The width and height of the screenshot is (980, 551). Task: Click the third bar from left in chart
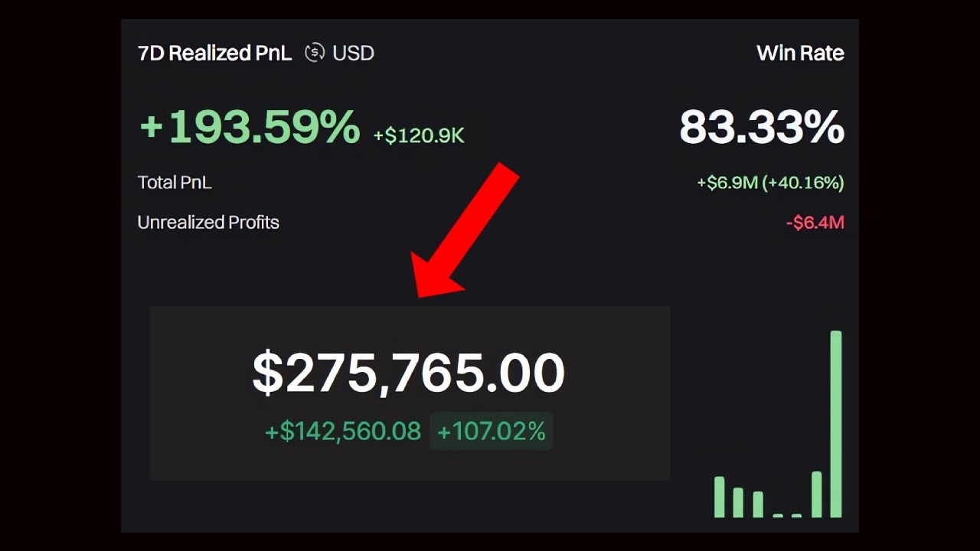pyautogui.click(x=758, y=504)
